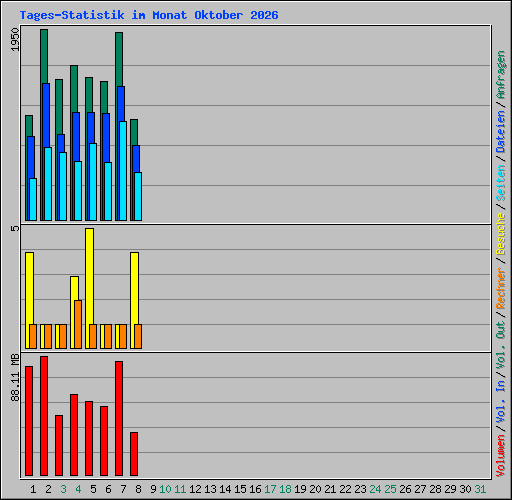This screenshot has height=500, width=512.
Task: Click day label "2" on the x-axis
Action: (48, 489)
